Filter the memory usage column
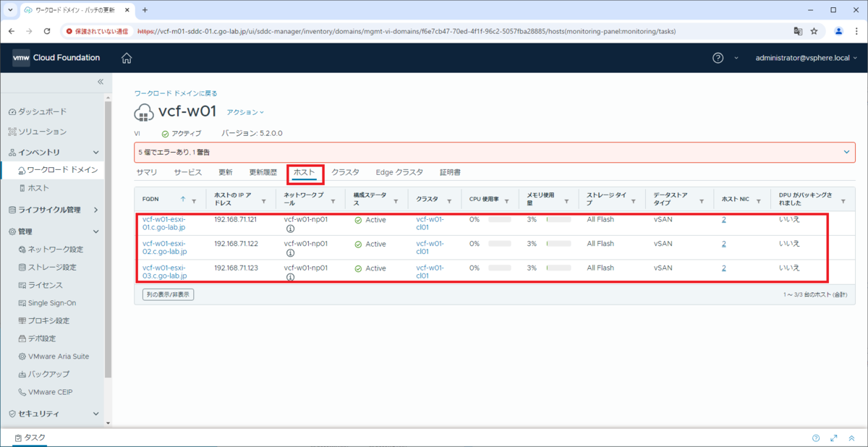 point(566,202)
